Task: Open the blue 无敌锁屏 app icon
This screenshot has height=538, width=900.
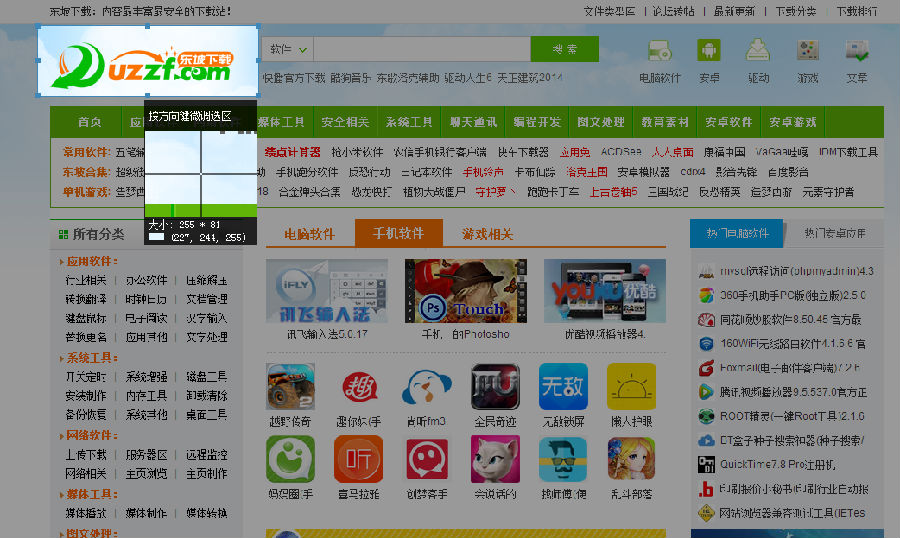Action: point(563,386)
